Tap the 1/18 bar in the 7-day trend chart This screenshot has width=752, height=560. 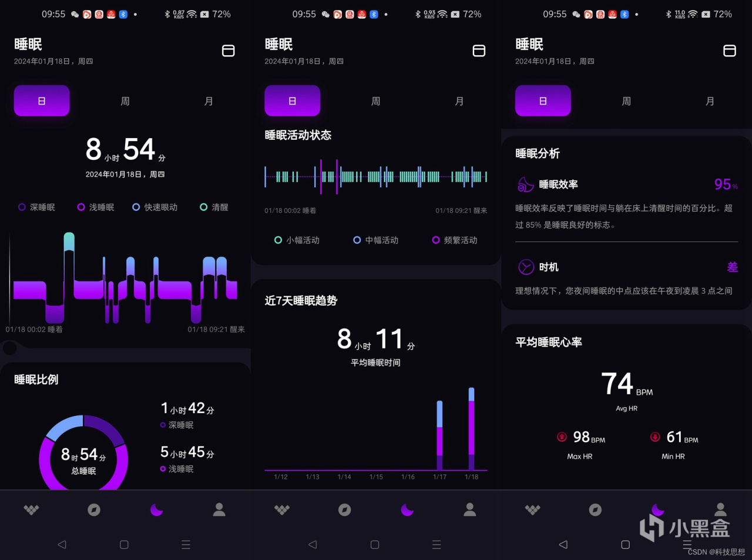(x=471, y=429)
